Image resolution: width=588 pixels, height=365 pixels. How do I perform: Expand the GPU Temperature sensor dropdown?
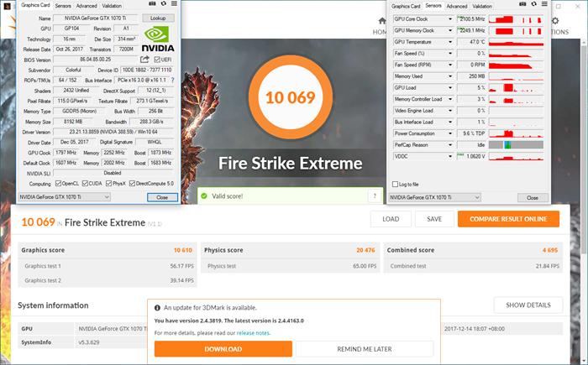450,42
